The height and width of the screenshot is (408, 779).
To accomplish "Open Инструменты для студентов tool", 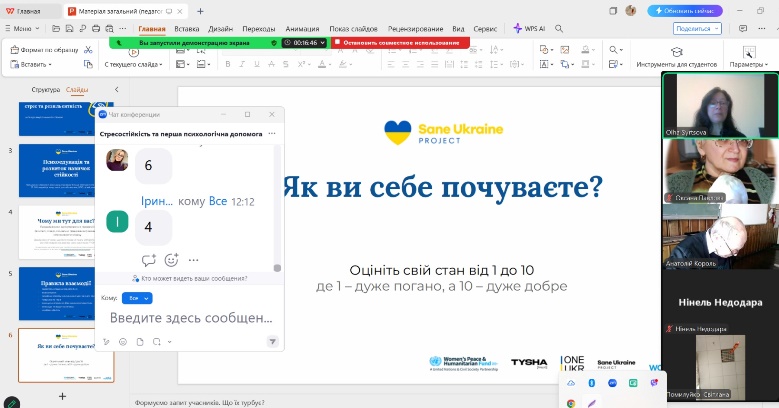I will pyautogui.click(x=676, y=57).
